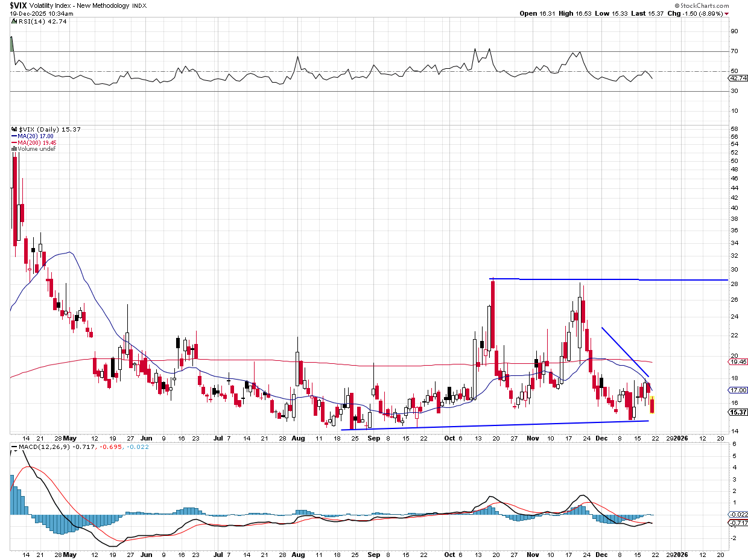Click the RSI(14) indicator legend icon
This screenshot has height=560, width=748.
(x=13, y=21)
